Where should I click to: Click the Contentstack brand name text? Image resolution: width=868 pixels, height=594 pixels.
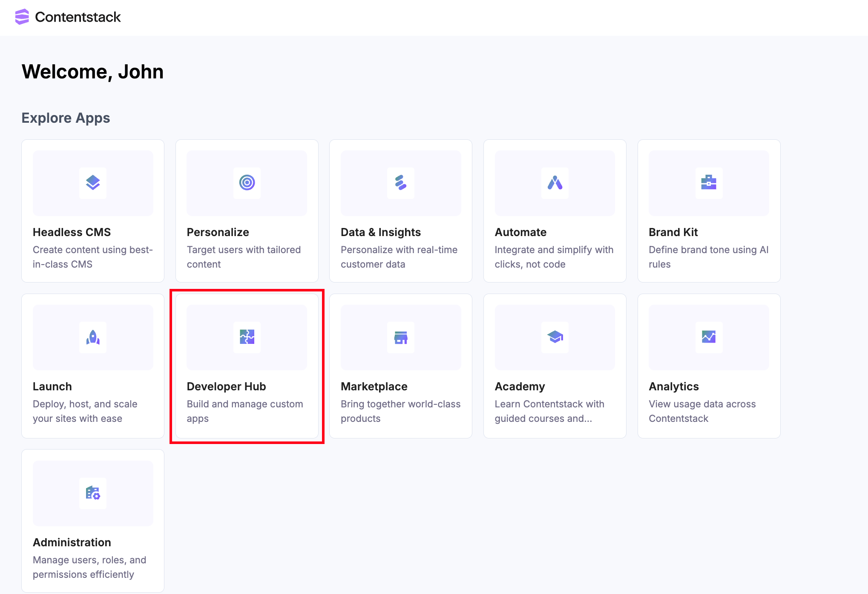[x=78, y=17]
